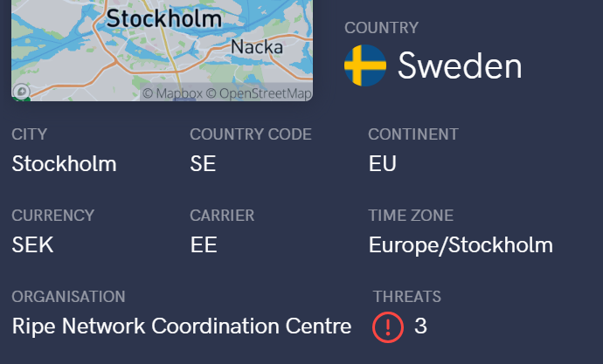Click the THREATS heading label
The width and height of the screenshot is (603, 364).
click(406, 297)
